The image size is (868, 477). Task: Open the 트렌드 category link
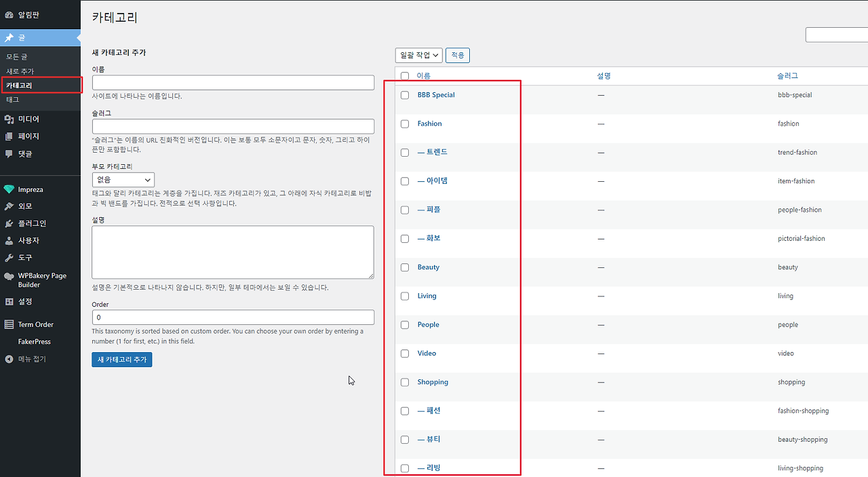(433, 152)
